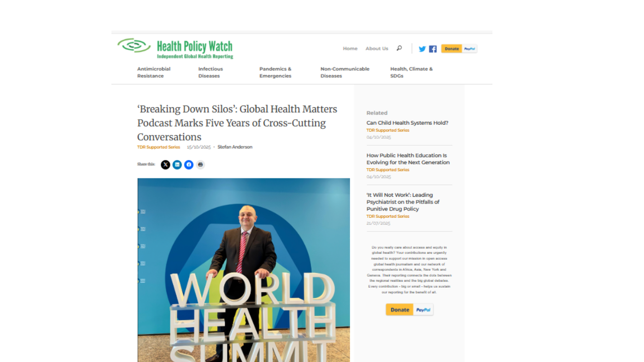This screenshot has height=362, width=644.
Task: Click the header Donate PayPal button
Action: (x=459, y=49)
